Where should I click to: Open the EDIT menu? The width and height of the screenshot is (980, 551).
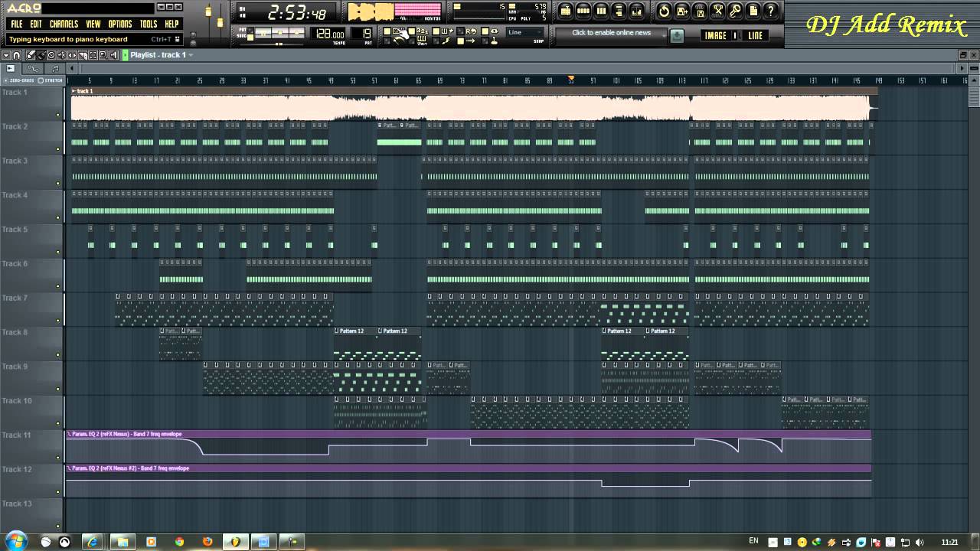[36, 24]
